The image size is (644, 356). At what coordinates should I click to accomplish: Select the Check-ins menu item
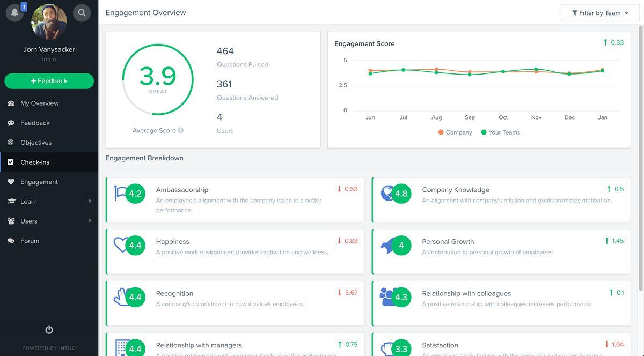49,162
